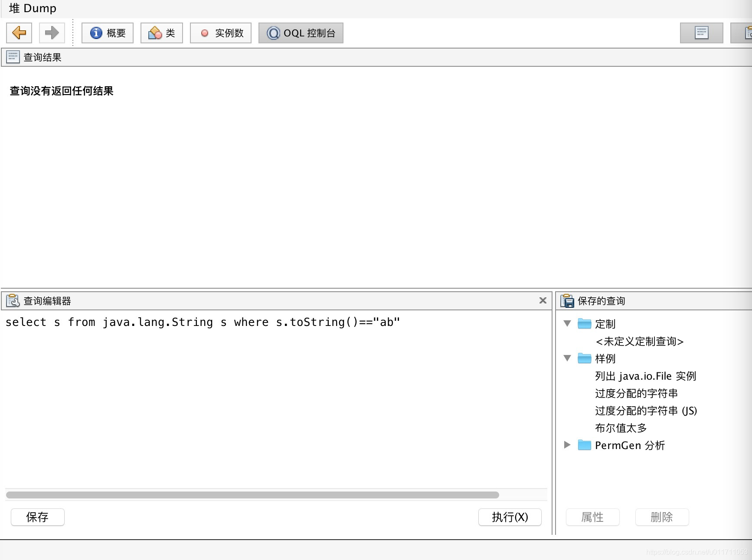Select <未定义定制查询> tree entry
This screenshot has width=752, height=560.
640,342
